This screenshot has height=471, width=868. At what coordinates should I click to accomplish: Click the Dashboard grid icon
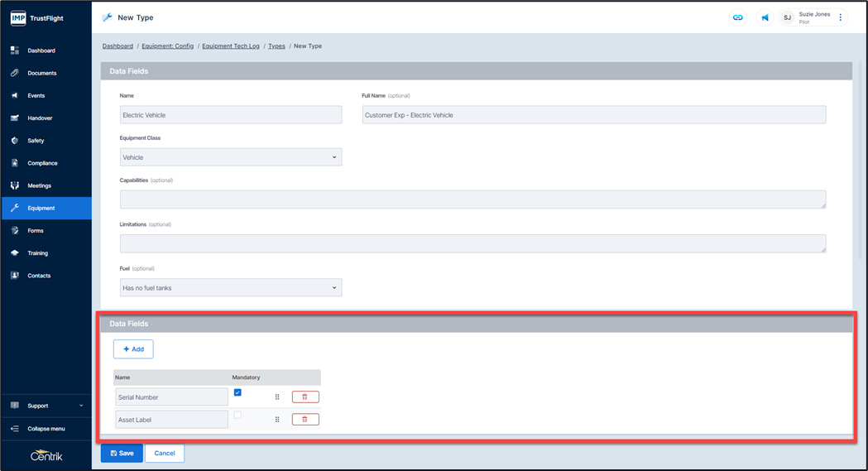pos(15,50)
